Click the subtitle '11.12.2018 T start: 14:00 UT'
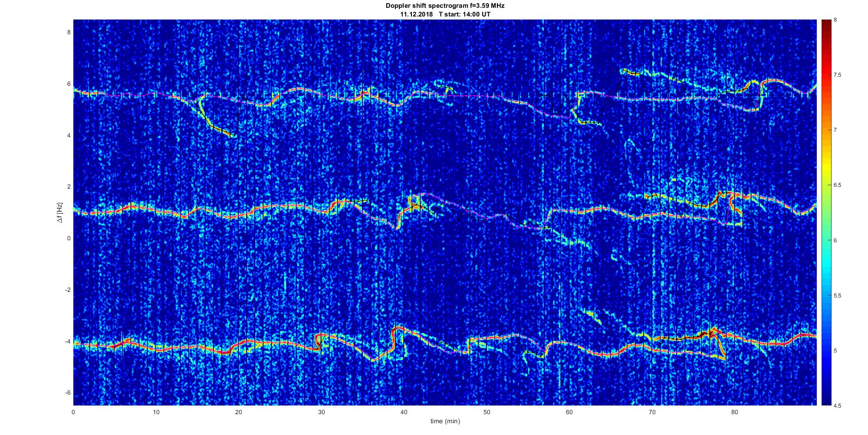The width and height of the screenshot is (868, 435). (x=445, y=14)
